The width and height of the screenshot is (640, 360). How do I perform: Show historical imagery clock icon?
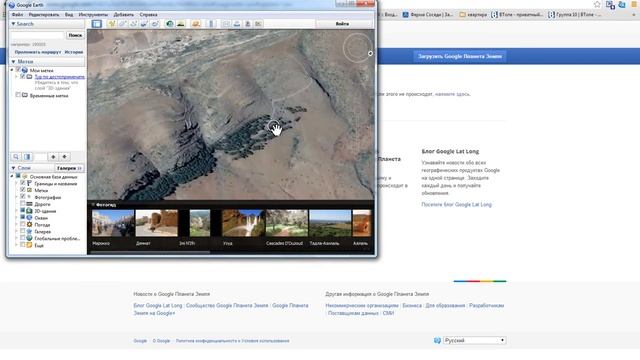170,24
